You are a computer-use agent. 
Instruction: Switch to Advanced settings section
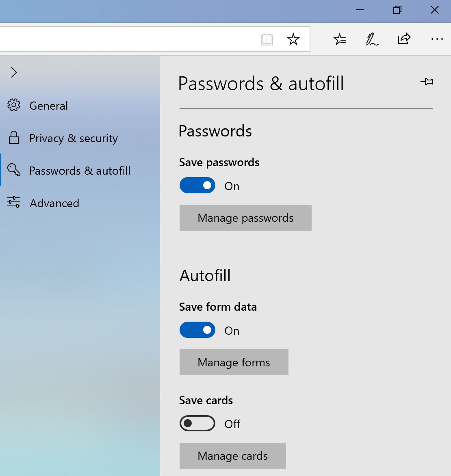pyautogui.click(x=54, y=203)
